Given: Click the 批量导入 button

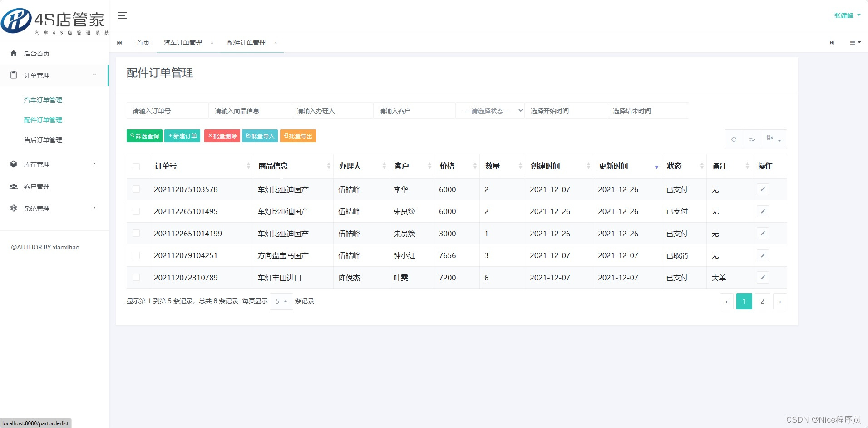Looking at the screenshot, I should click(260, 136).
